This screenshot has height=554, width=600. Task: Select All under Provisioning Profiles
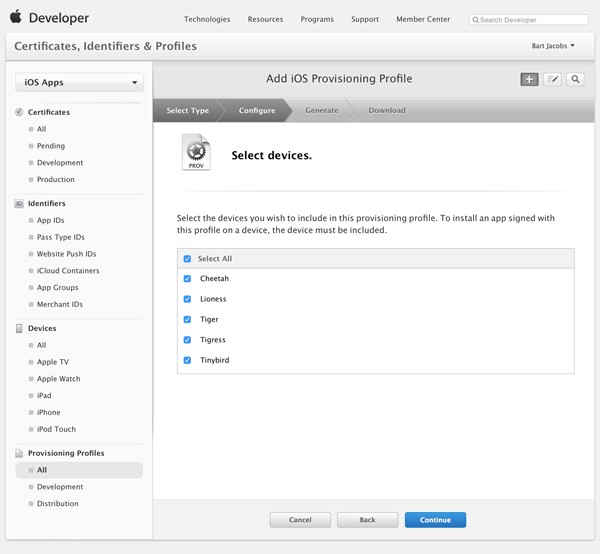coord(79,470)
